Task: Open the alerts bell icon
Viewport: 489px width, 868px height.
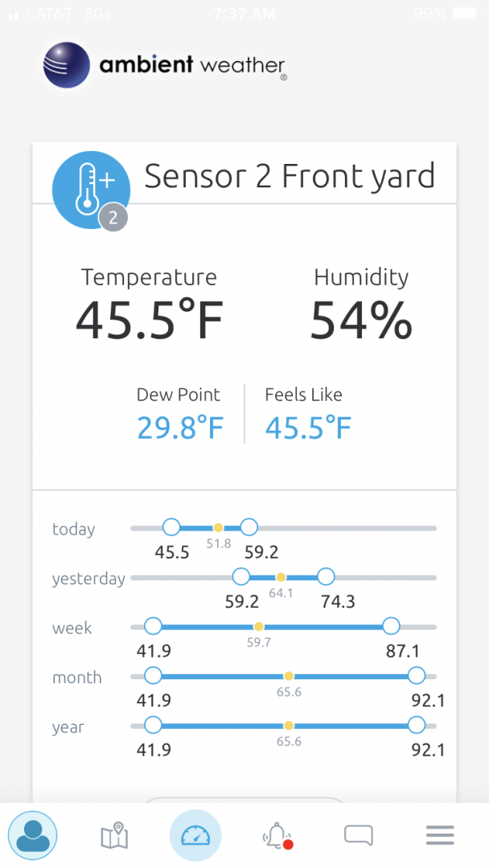Action: (x=277, y=835)
